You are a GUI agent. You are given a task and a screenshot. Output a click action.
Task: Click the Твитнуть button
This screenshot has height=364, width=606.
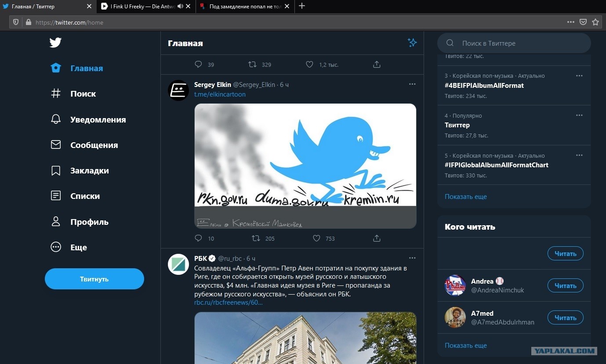[x=94, y=279]
